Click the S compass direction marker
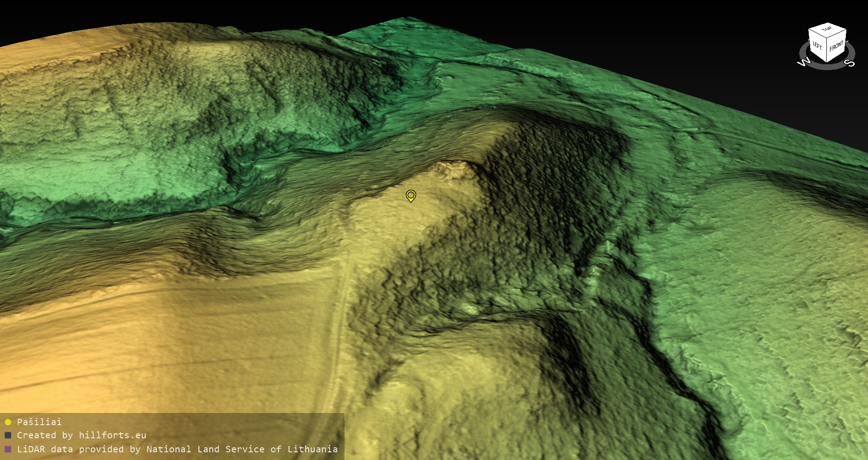Viewport: 868px width, 460px height. pyautogui.click(x=850, y=63)
